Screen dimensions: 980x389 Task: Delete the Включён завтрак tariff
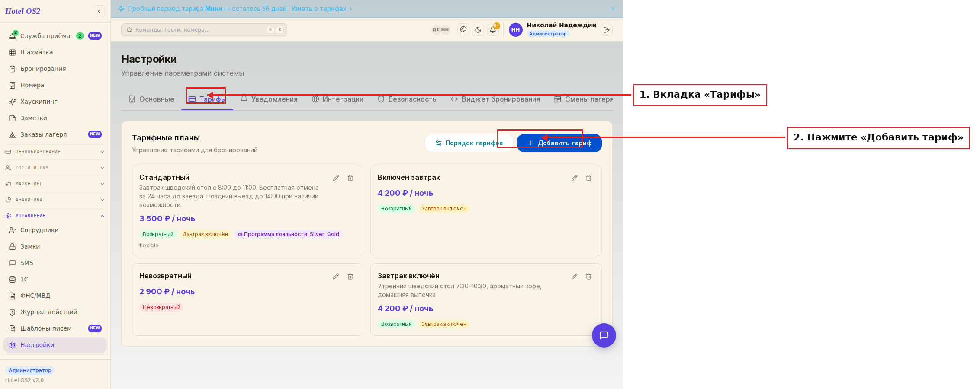point(588,178)
